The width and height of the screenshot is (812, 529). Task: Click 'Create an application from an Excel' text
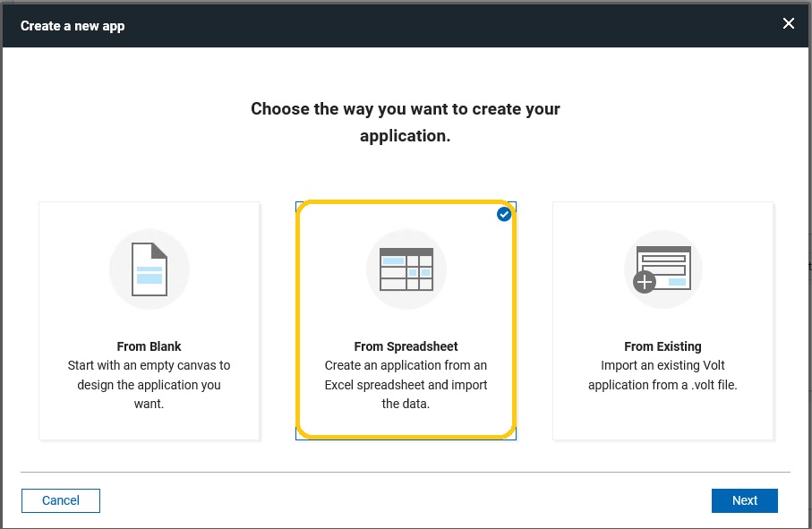coord(406,385)
